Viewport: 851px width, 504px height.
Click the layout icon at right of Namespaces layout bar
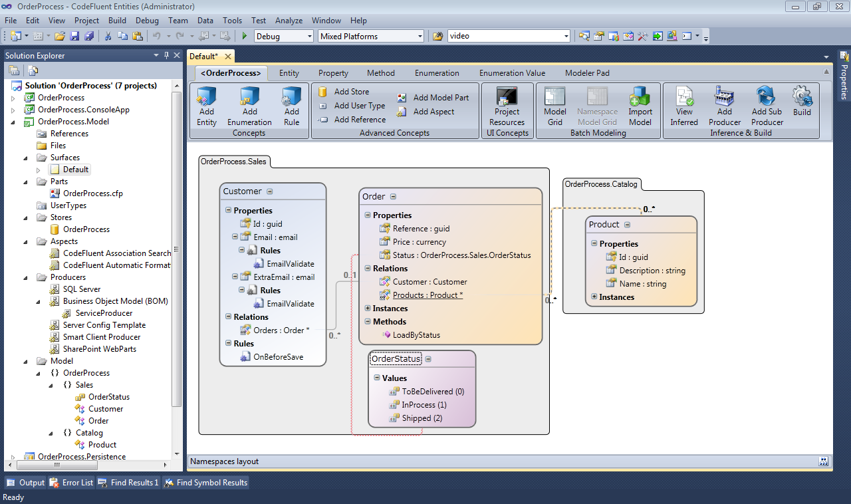tap(824, 461)
